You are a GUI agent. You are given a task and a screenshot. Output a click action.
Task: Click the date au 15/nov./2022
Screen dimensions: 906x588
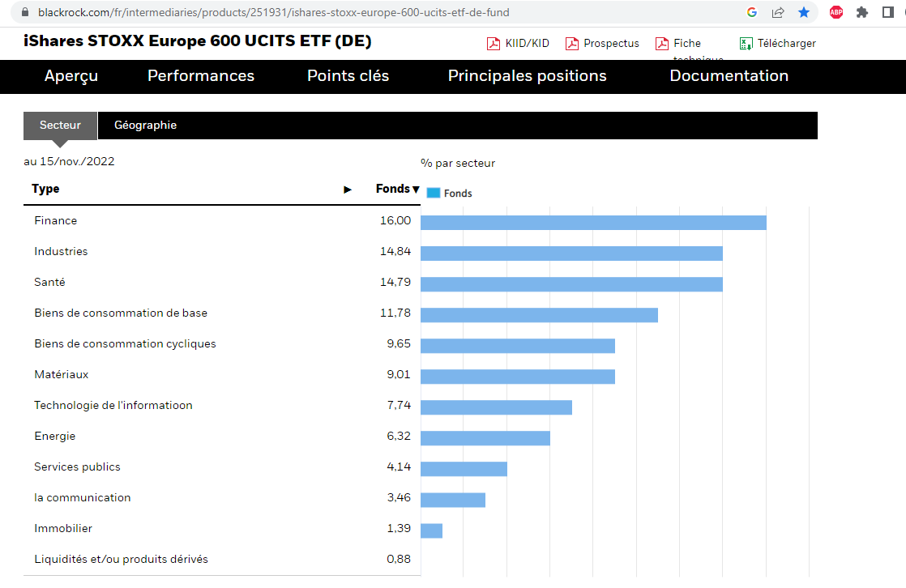coord(70,162)
